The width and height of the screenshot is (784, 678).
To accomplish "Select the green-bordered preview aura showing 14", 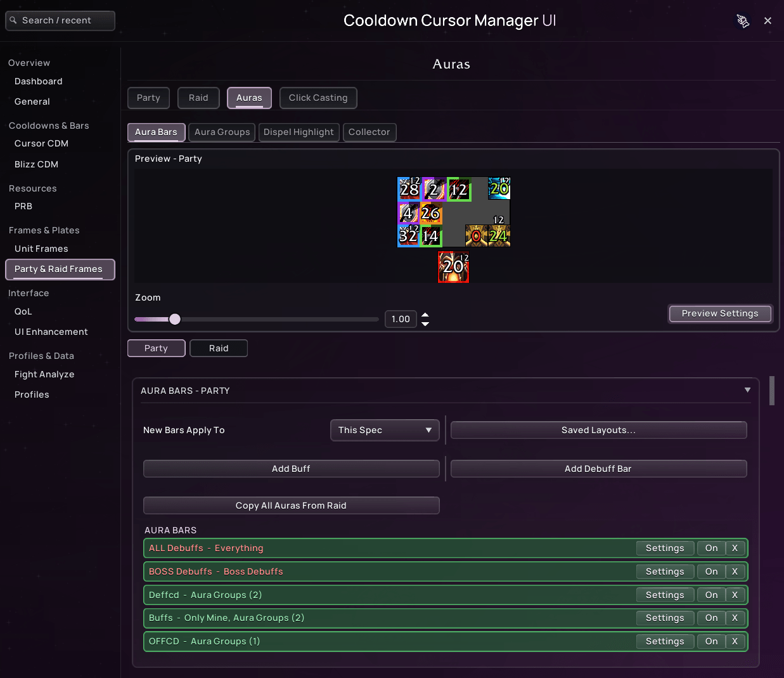I will pyautogui.click(x=431, y=236).
